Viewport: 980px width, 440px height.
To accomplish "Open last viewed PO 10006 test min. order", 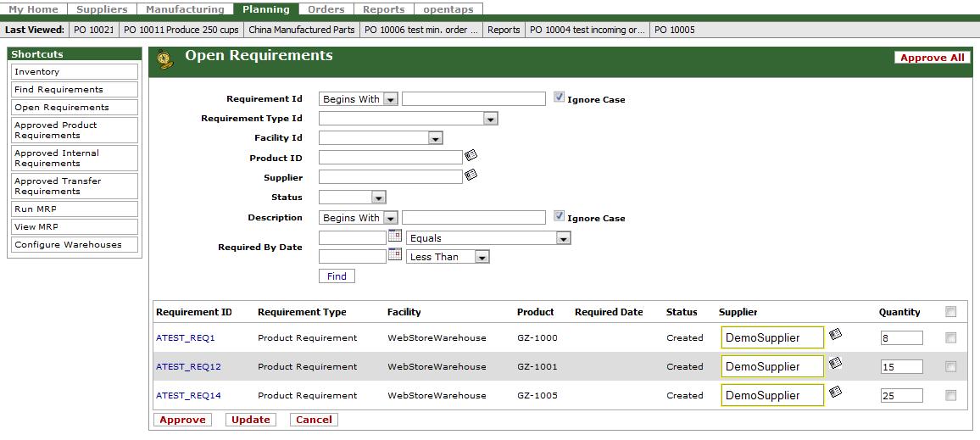I will 421,30.
